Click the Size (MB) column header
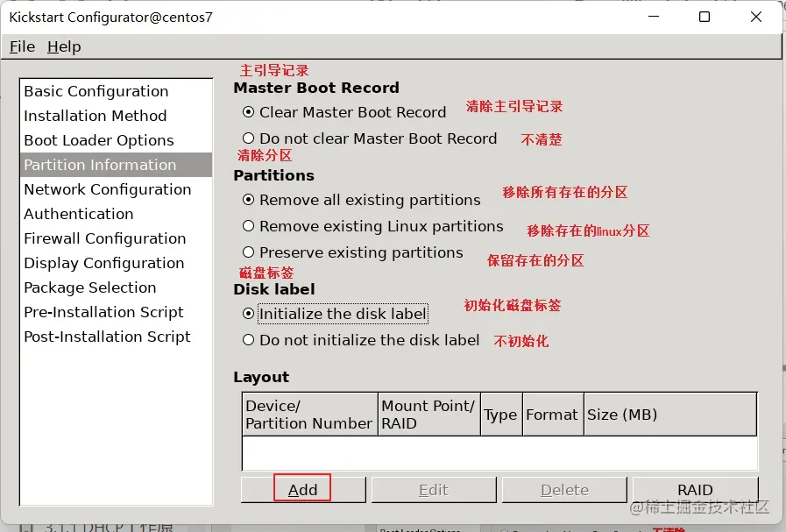The width and height of the screenshot is (786, 532). (x=670, y=415)
